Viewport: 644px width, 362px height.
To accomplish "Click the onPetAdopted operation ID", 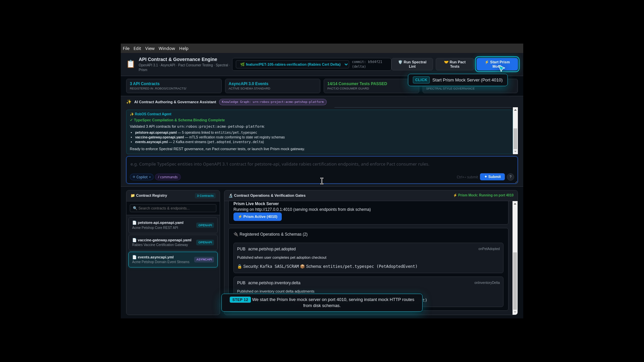I will pyautogui.click(x=489, y=249).
